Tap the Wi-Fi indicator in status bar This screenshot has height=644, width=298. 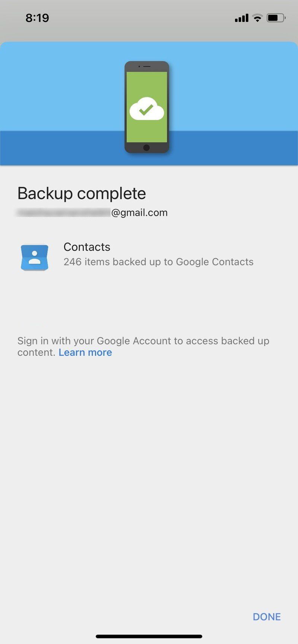(x=257, y=17)
